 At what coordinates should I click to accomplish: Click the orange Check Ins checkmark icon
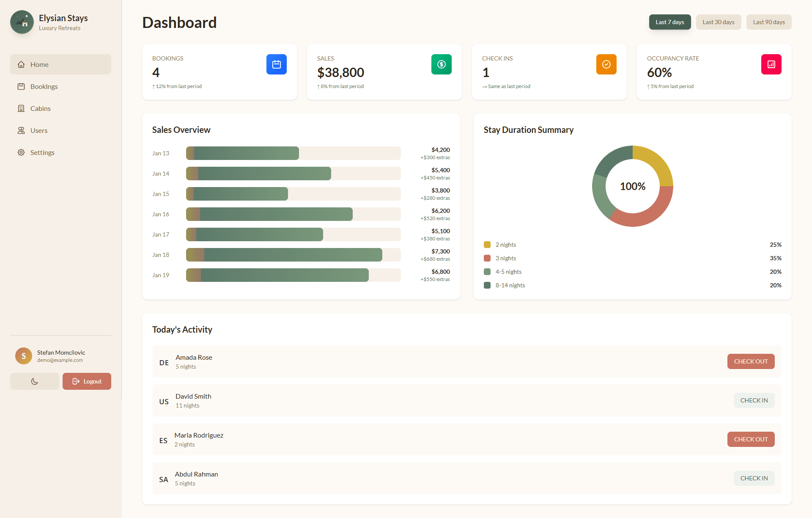point(606,64)
